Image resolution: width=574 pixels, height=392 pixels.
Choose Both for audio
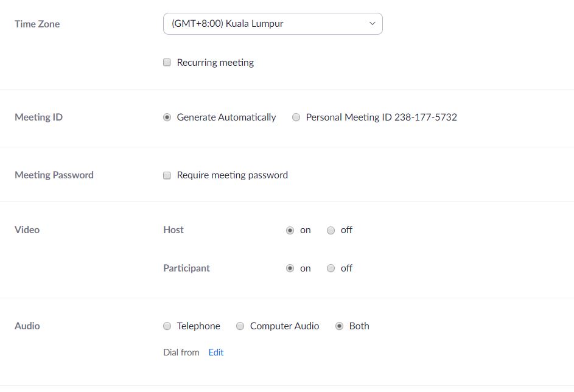click(x=340, y=326)
